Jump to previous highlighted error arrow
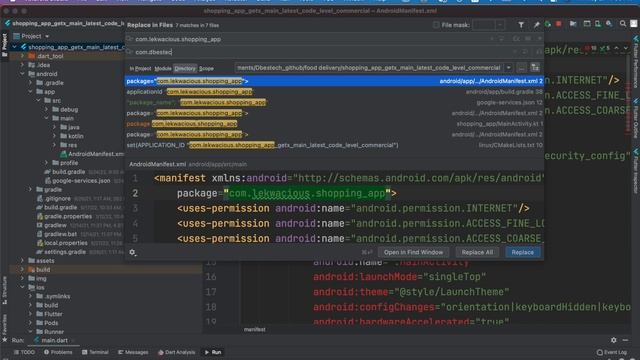The height and width of the screenshot is (360, 640). (616, 49)
